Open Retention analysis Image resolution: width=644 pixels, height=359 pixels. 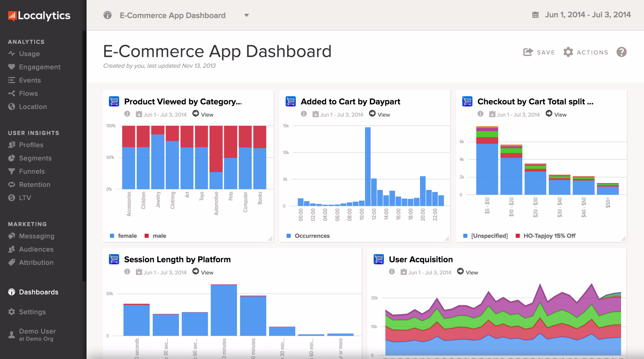35,185
